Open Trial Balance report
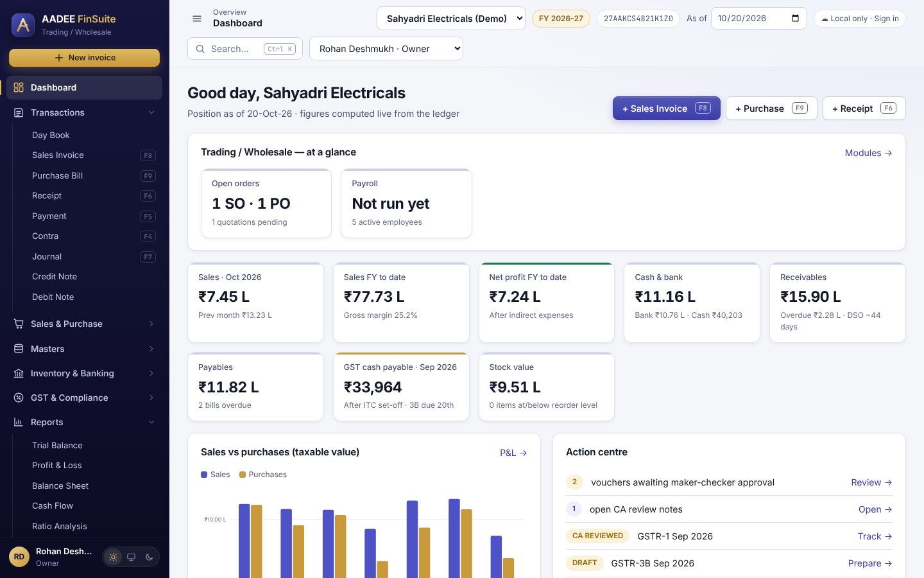The width and height of the screenshot is (924, 578). [x=94, y=446]
